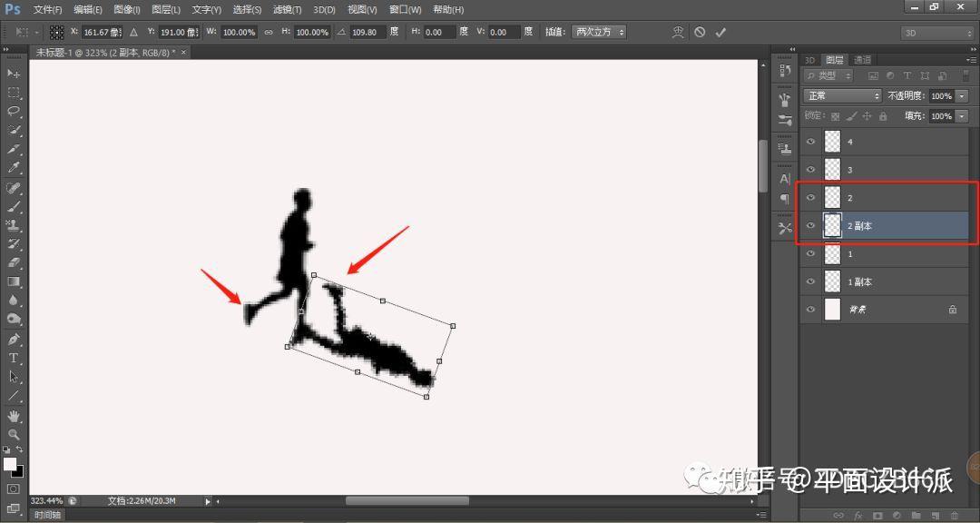This screenshot has width=980, height=523.
Task: Select the Zoom tool
Action: click(13, 434)
